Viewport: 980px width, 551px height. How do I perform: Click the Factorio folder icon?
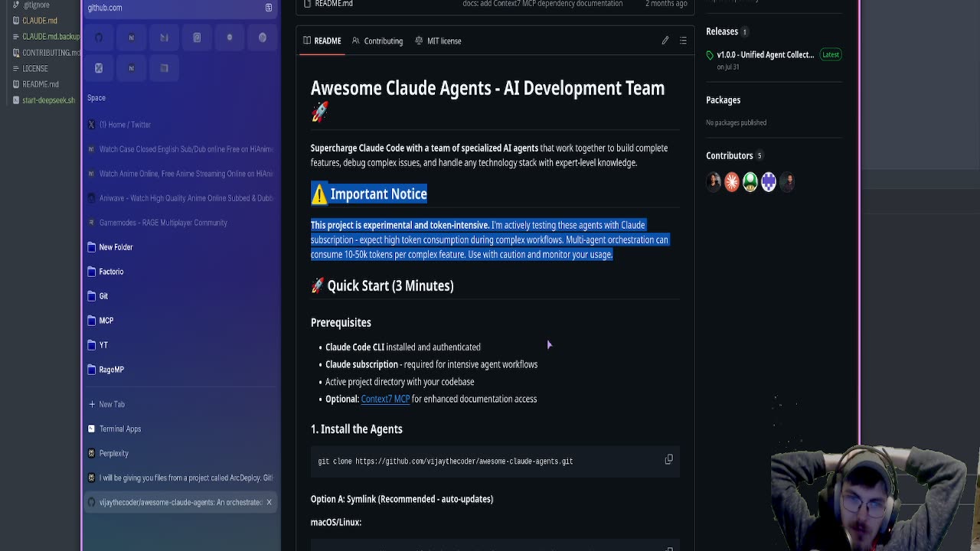[92, 272]
